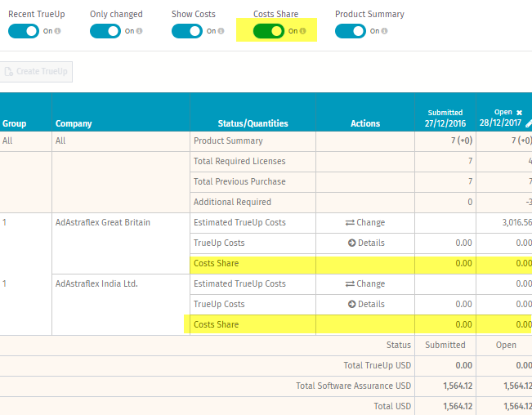
Task: Click the X icon on the Open column header
Action: pyautogui.click(x=519, y=113)
